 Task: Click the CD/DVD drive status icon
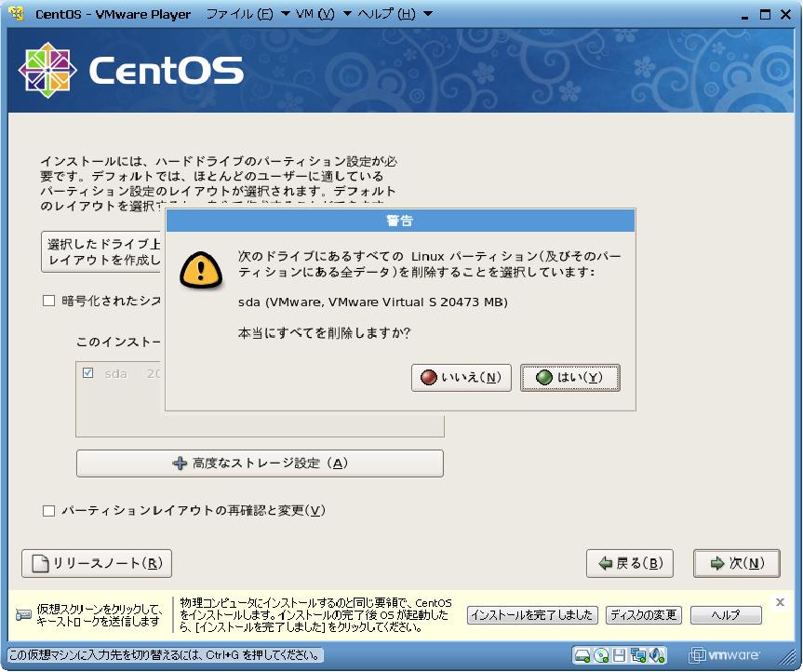click(x=601, y=654)
